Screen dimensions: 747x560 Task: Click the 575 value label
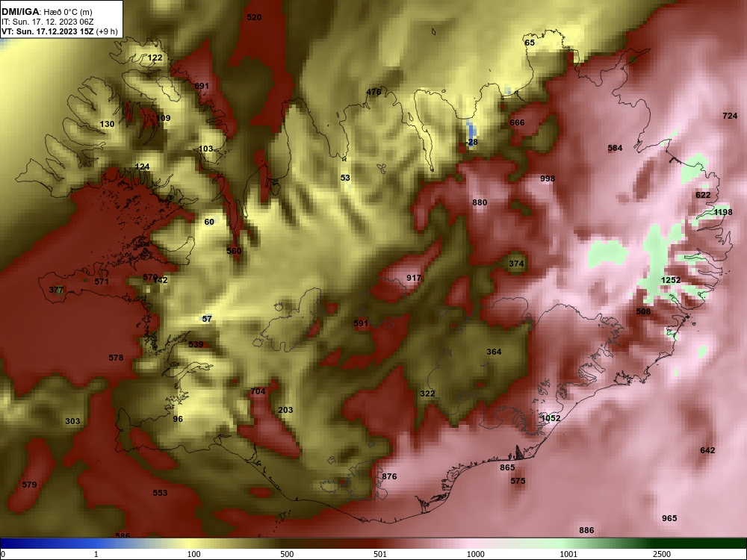pos(518,481)
